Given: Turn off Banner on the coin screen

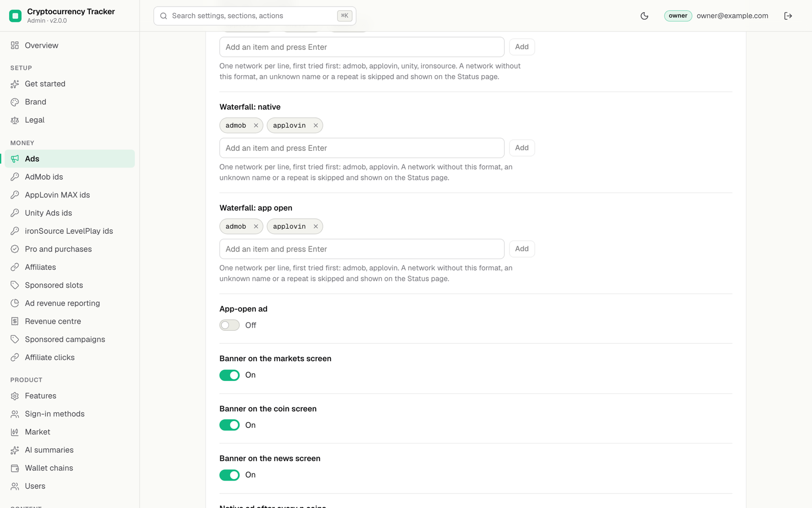Looking at the screenshot, I should 229,425.
